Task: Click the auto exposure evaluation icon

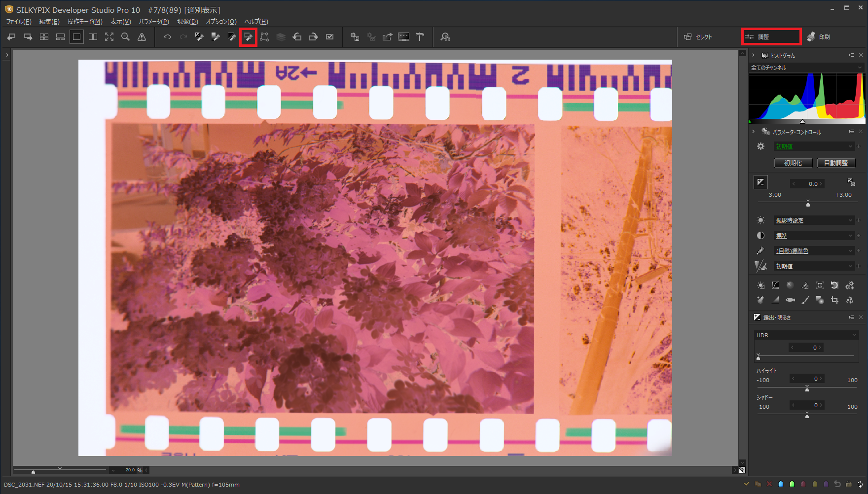Action: tap(851, 182)
